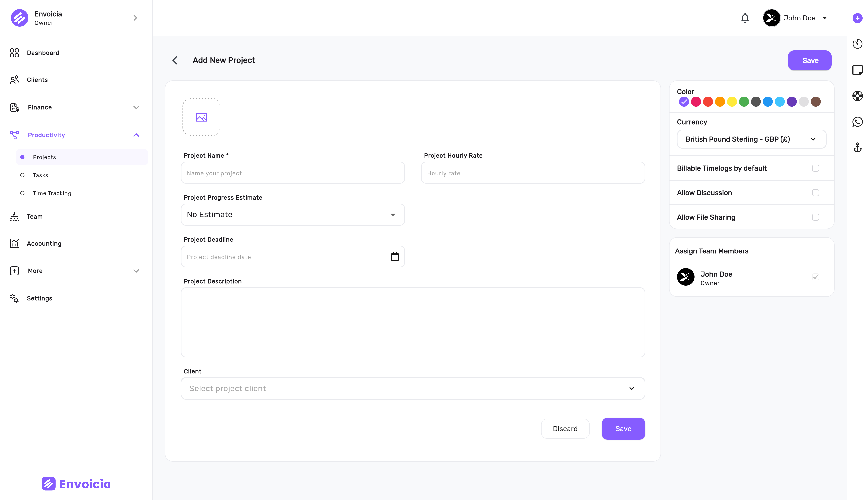Open the sticky note icon

tap(857, 70)
